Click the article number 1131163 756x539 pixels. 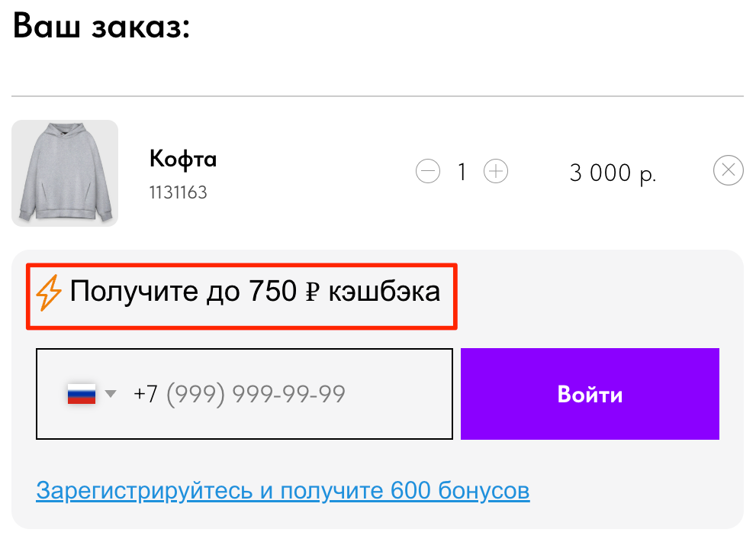click(x=179, y=192)
